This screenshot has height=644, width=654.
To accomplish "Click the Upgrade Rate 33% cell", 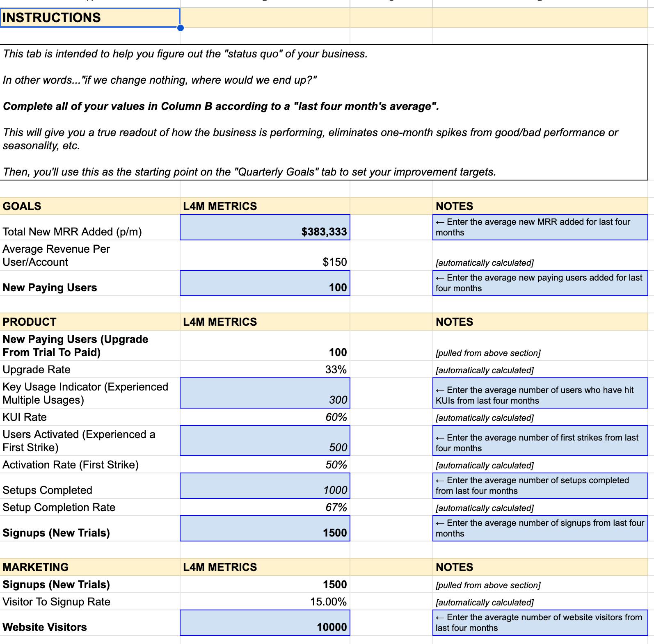I will [265, 370].
